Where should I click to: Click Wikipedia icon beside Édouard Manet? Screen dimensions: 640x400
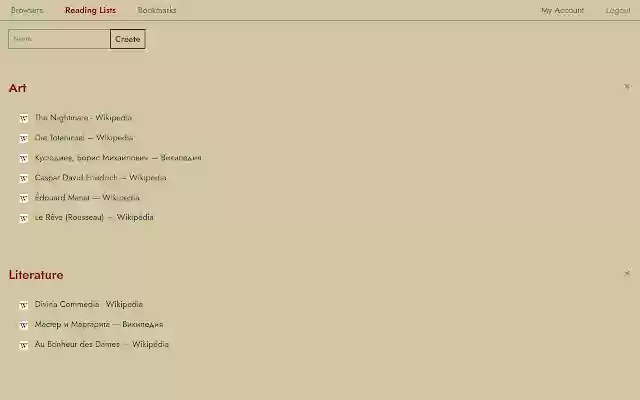click(24, 198)
